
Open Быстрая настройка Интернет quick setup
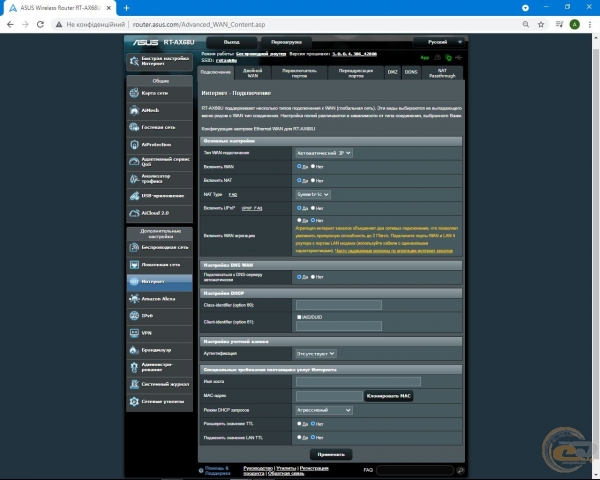tap(160, 61)
